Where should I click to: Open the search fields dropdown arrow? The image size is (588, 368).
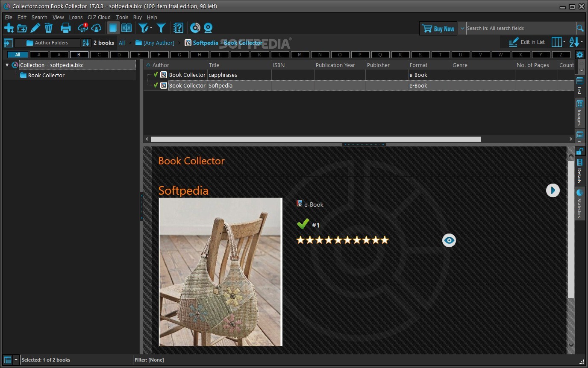click(462, 28)
